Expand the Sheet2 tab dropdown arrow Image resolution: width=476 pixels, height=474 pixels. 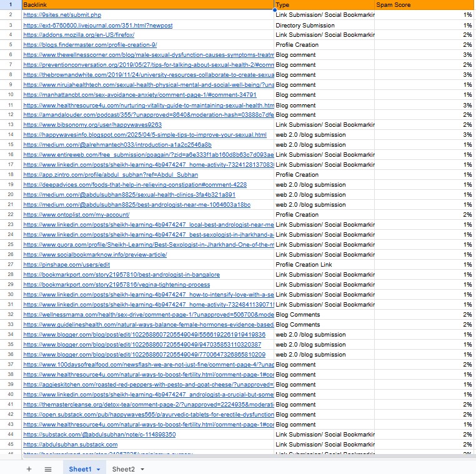coord(142,469)
